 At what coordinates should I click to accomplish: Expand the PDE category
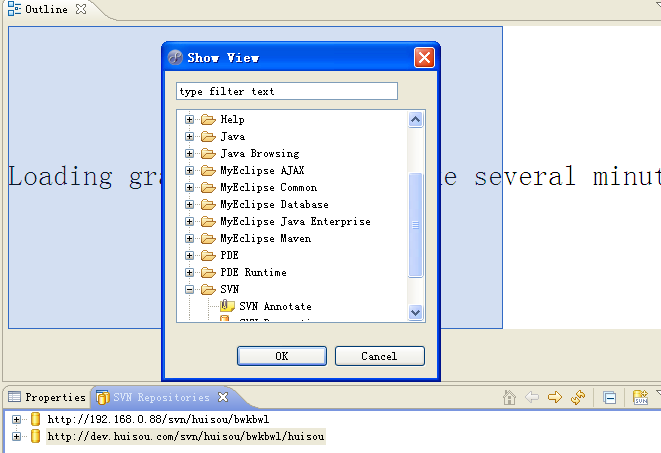pyautogui.click(x=189, y=255)
